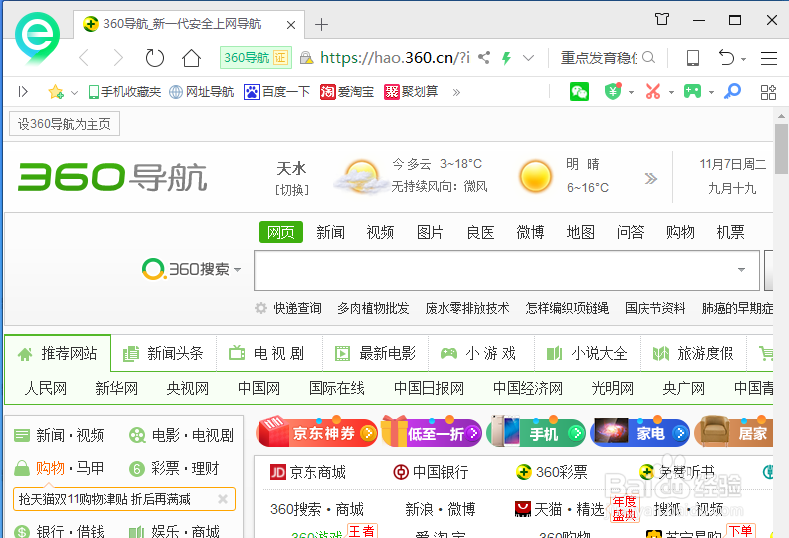789x538 pixels.
Task: Click the 京东神券 banner
Action: click(317, 432)
